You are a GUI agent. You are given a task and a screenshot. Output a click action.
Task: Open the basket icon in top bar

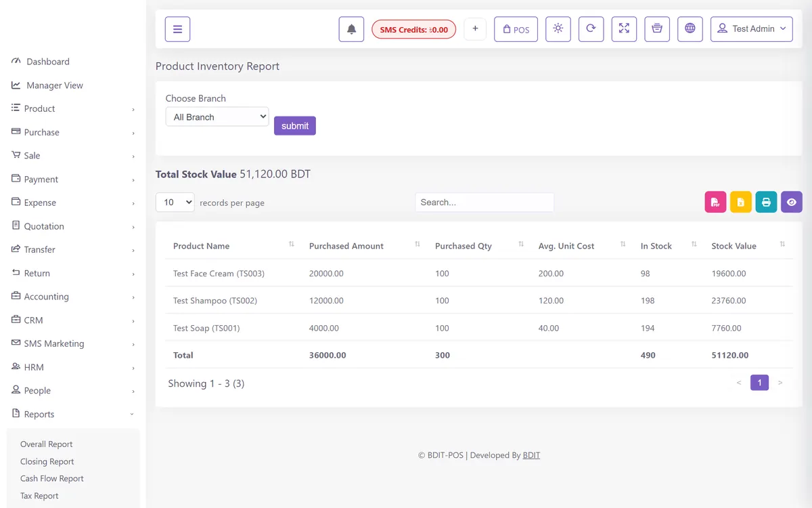(657, 29)
